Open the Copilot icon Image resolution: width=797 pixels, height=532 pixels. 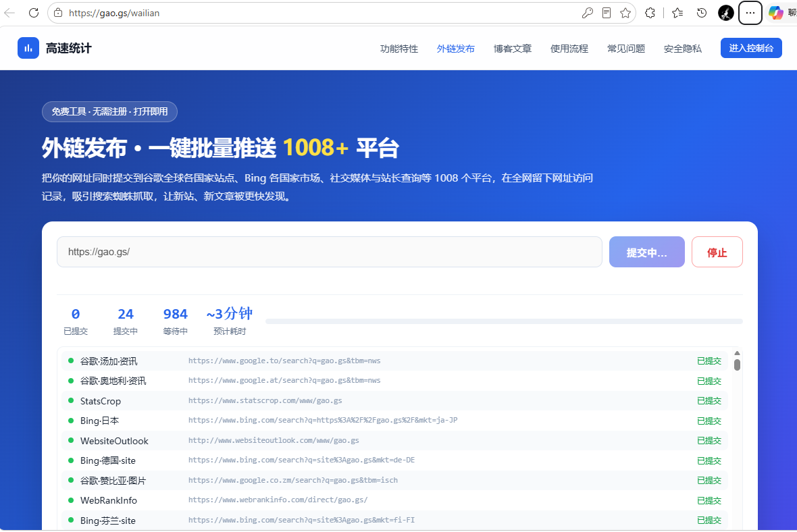pyautogui.click(x=775, y=13)
